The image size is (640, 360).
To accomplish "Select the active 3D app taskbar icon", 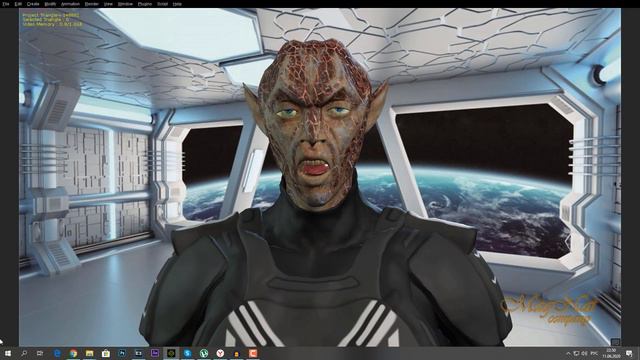I will 171,353.
